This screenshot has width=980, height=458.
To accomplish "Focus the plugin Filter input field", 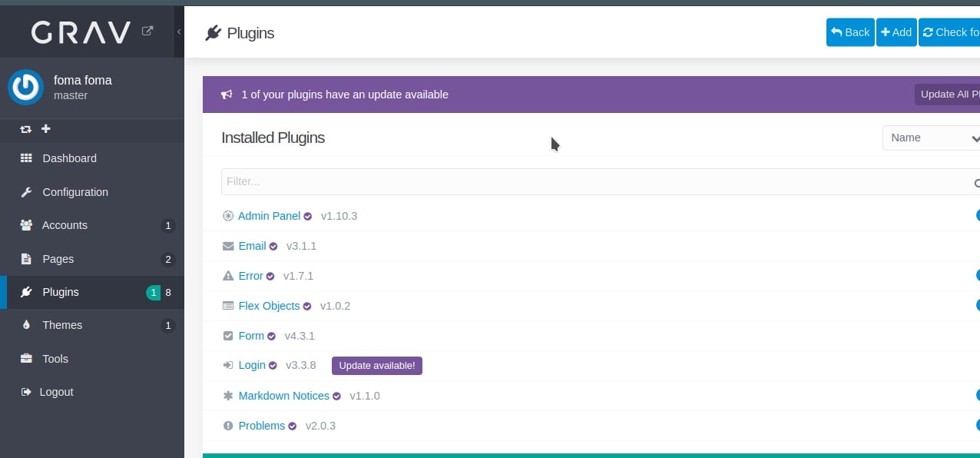I will coord(601,181).
